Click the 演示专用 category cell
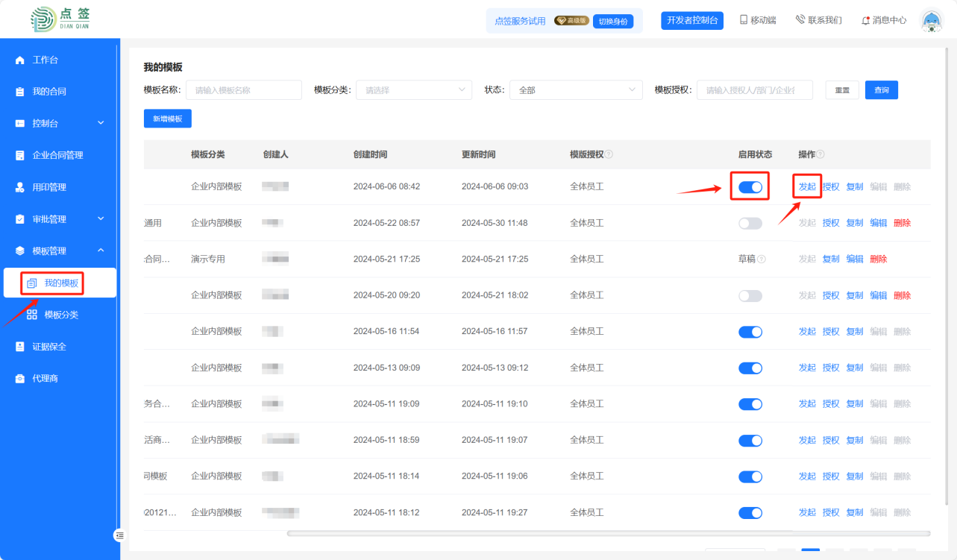This screenshot has height=560, width=957. point(208,259)
